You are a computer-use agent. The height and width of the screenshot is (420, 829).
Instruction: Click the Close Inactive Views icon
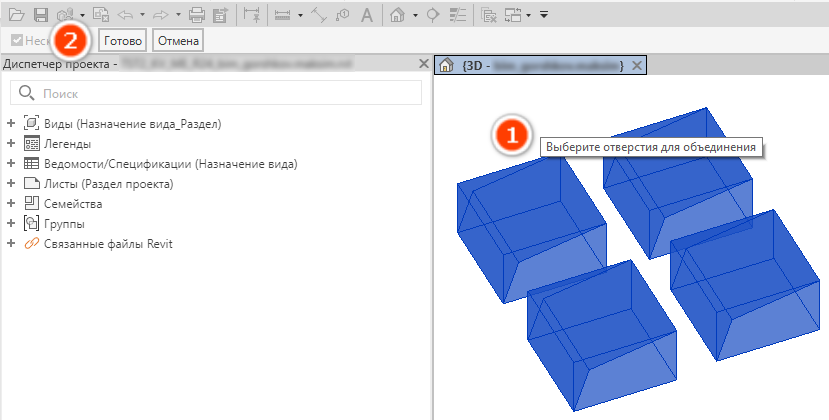(489, 15)
